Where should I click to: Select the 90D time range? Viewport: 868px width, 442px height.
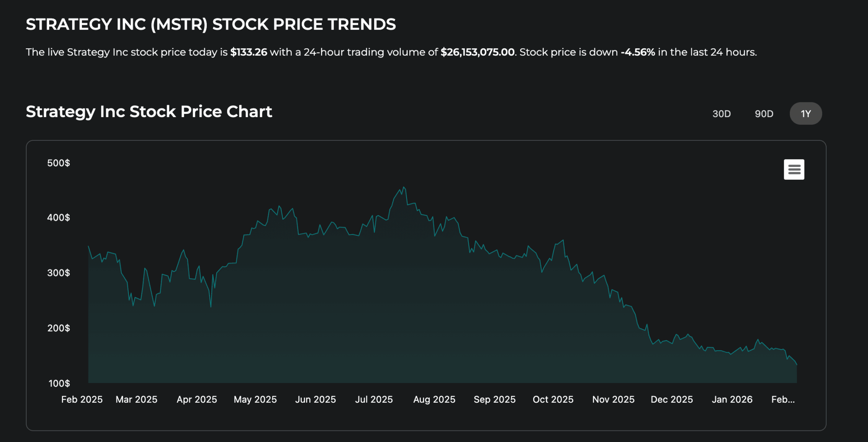pyautogui.click(x=764, y=114)
